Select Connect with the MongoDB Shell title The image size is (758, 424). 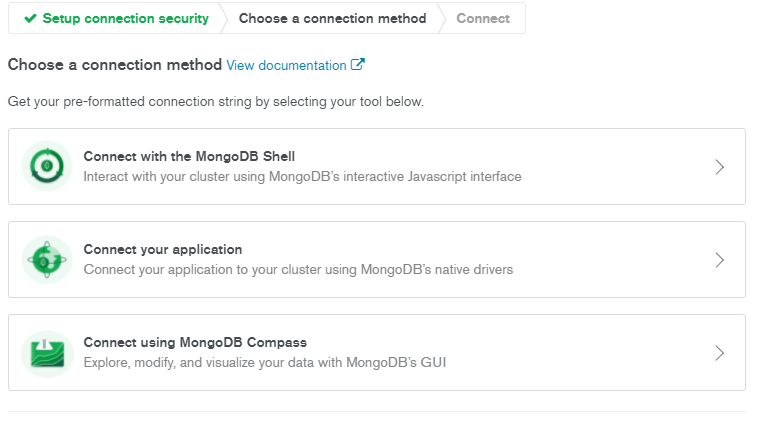coord(189,156)
